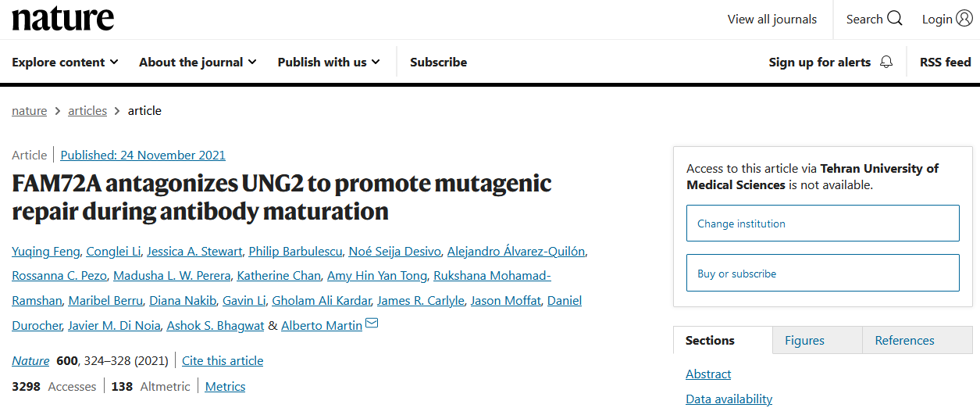The height and width of the screenshot is (415, 980).
Task: Switch to the References tab
Action: pos(904,340)
